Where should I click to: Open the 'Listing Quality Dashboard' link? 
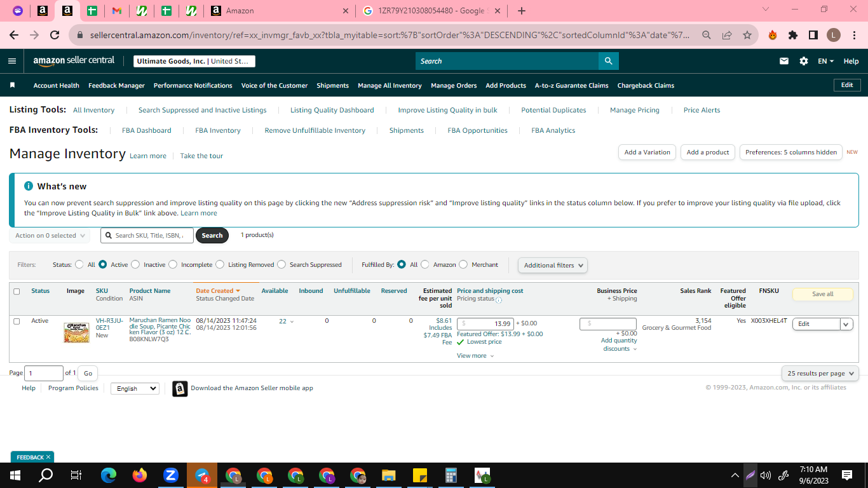[332, 110]
